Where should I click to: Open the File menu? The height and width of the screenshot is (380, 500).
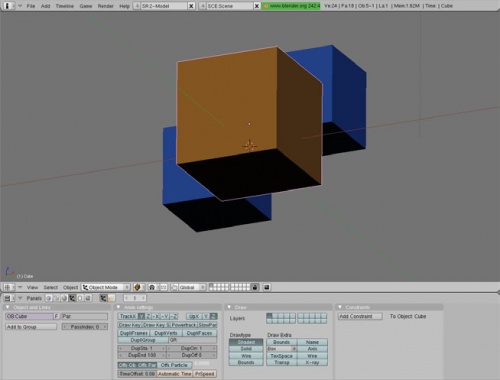tap(31, 6)
